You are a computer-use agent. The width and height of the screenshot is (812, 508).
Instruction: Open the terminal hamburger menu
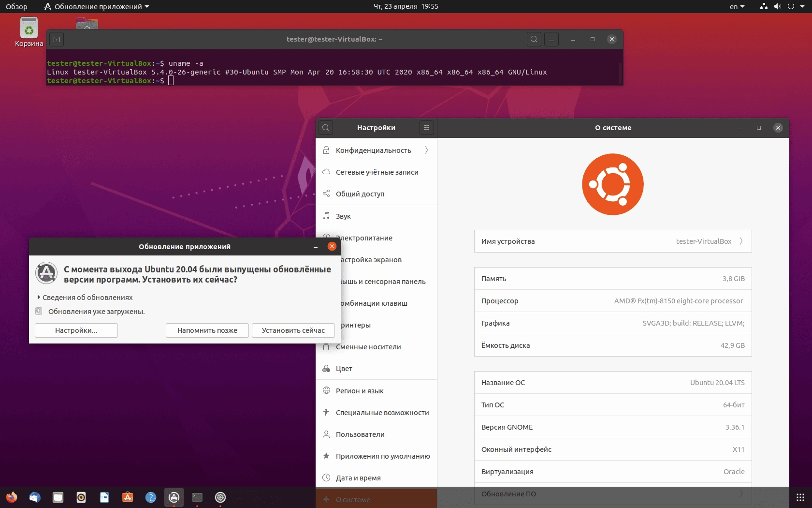551,39
